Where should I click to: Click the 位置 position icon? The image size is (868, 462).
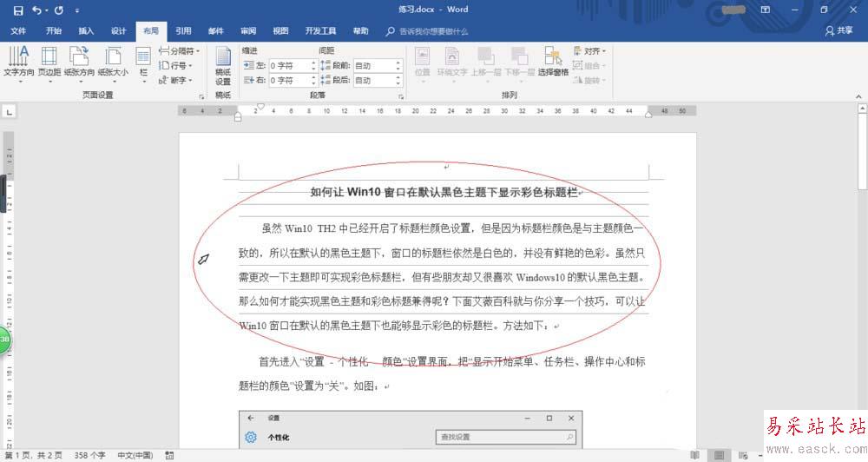[x=423, y=63]
